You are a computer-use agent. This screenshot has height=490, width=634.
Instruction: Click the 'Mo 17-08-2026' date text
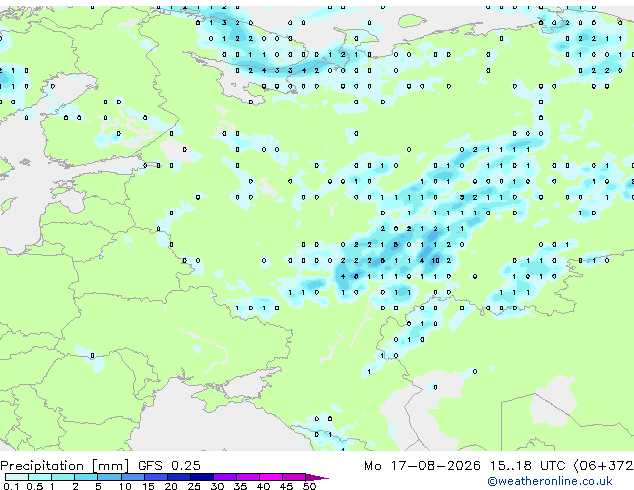422,465
